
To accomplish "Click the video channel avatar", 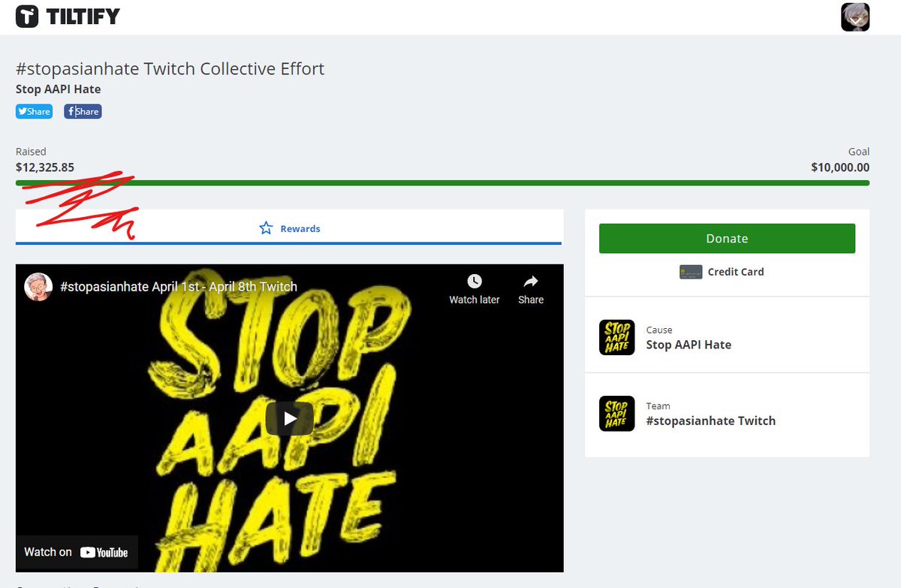I will click(38, 287).
